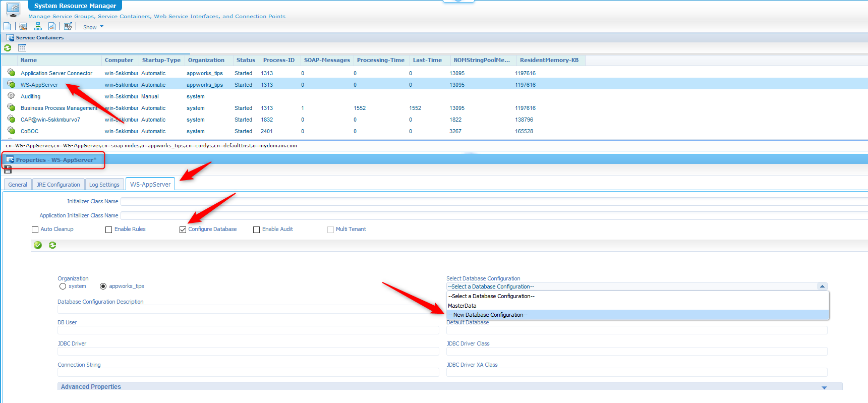Click the NOMStringPoolMe... column header

[x=482, y=60]
